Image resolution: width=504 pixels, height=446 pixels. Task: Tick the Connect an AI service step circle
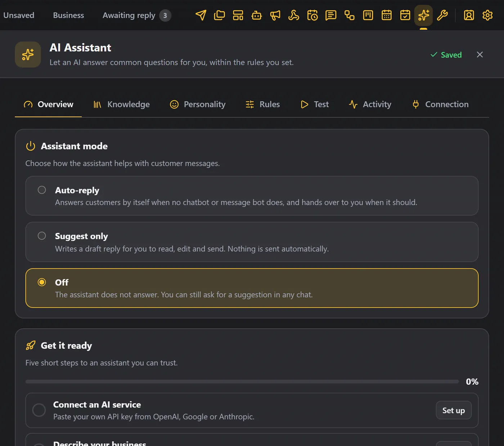(39, 410)
